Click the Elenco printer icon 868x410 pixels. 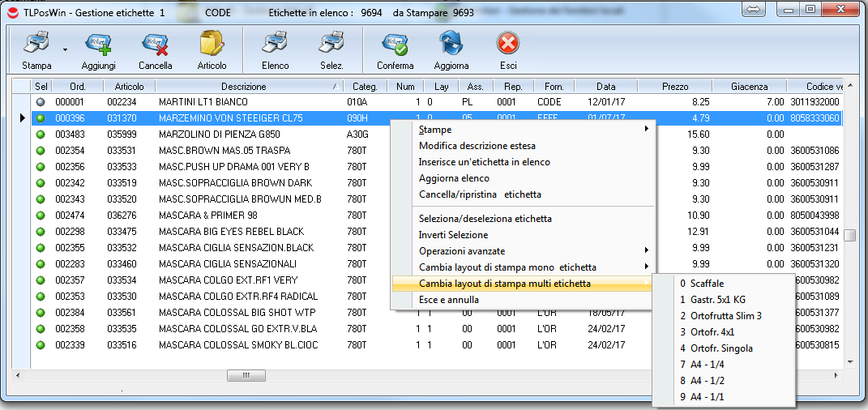pyautogui.click(x=275, y=44)
